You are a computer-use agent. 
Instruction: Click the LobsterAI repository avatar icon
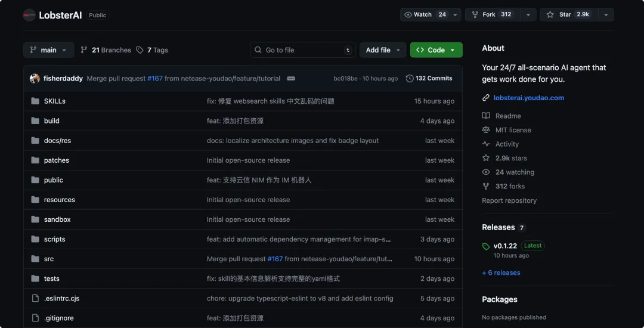point(29,15)
